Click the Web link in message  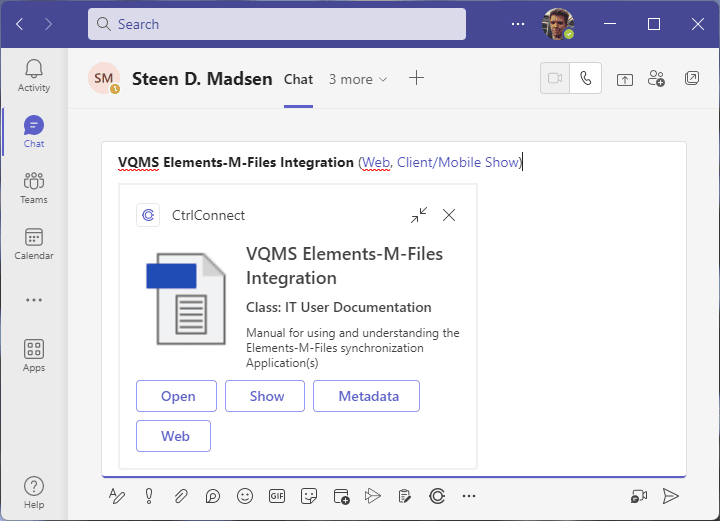tap(376, 162)
